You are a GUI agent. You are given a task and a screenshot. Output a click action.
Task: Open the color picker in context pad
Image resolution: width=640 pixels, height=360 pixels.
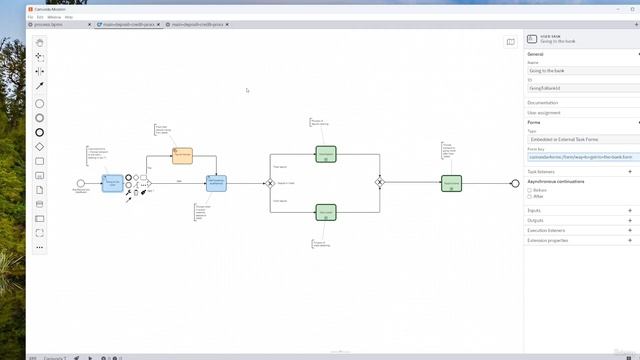click(143, 192)
